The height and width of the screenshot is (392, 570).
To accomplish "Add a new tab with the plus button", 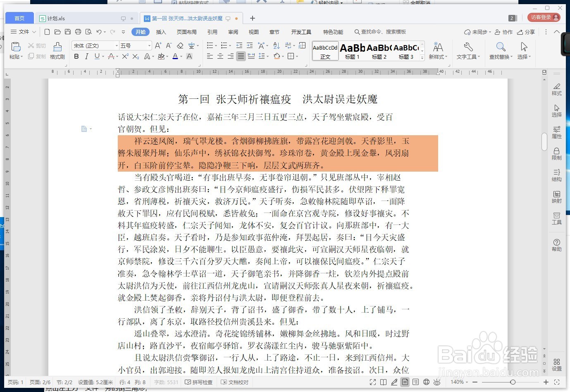I will (253, 18).
